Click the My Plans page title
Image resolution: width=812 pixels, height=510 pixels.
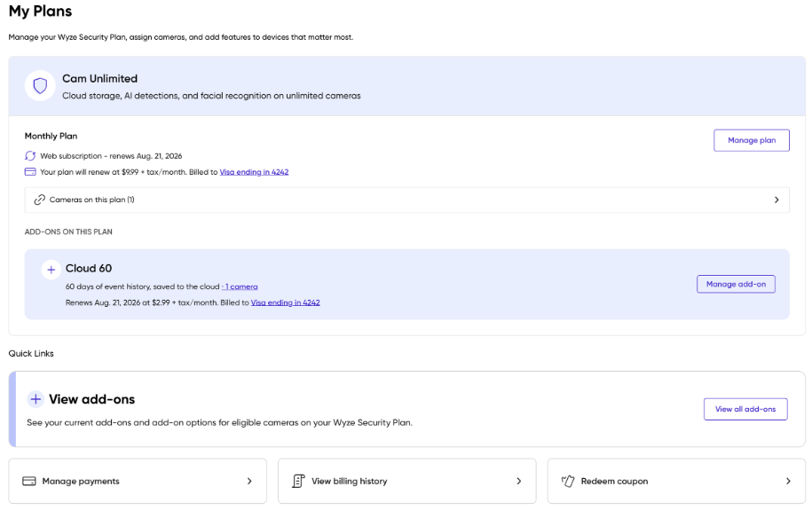coord(41,12)
